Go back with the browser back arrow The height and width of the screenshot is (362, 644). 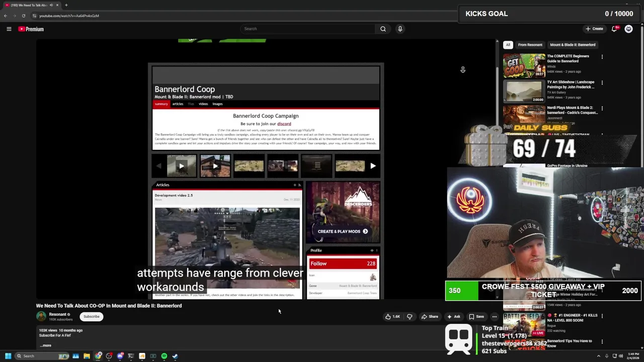pos(6,16)
